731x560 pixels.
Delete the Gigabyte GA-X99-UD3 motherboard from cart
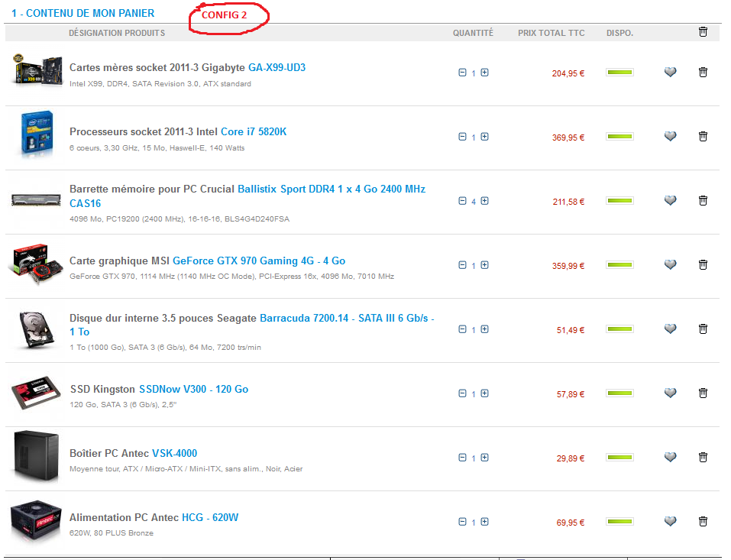click(703, 73)
